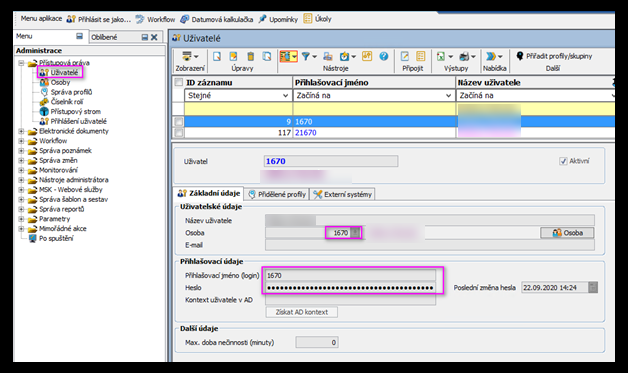Open Workflow from top toolbar
The image size is (628, 373).
[x=155, y=19]
